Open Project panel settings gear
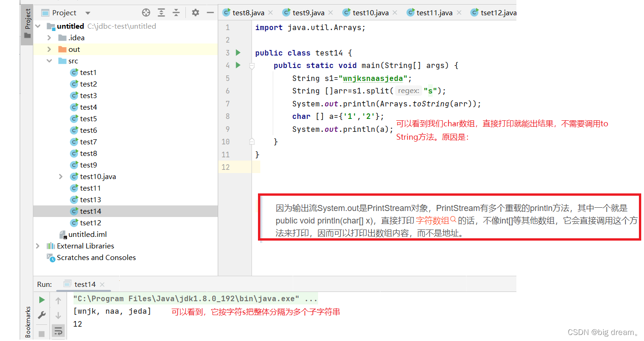Screen dimensions: 644x341 (196, 13)
